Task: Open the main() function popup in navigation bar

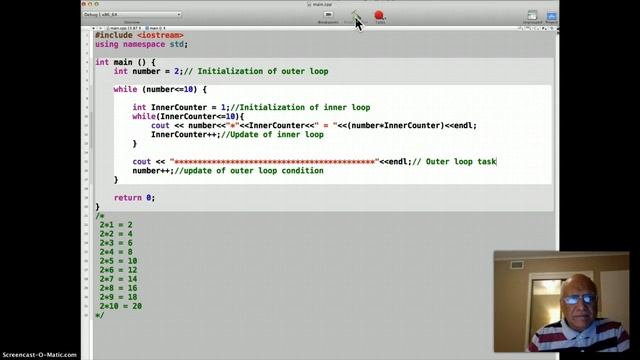Action: 156,28
